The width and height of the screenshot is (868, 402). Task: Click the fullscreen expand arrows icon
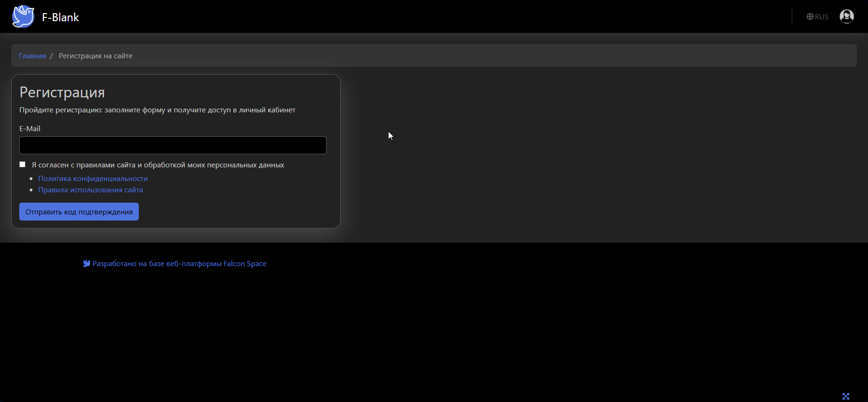845,396
